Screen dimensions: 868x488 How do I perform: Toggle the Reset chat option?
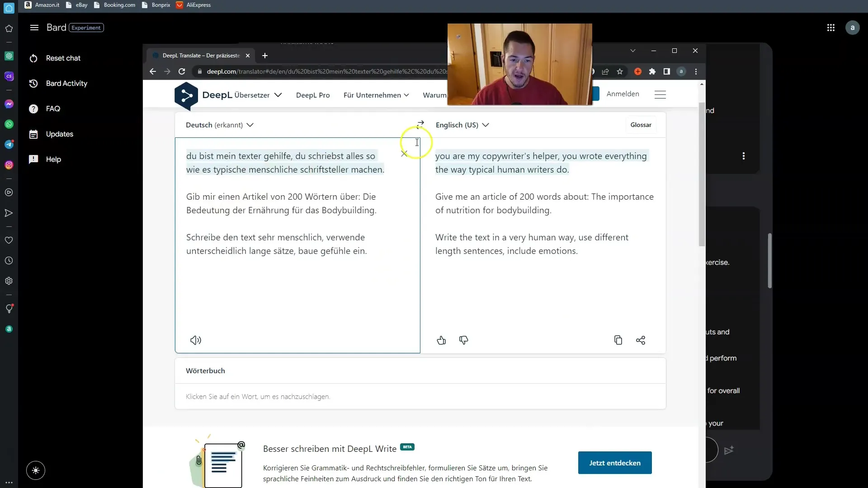63,58
